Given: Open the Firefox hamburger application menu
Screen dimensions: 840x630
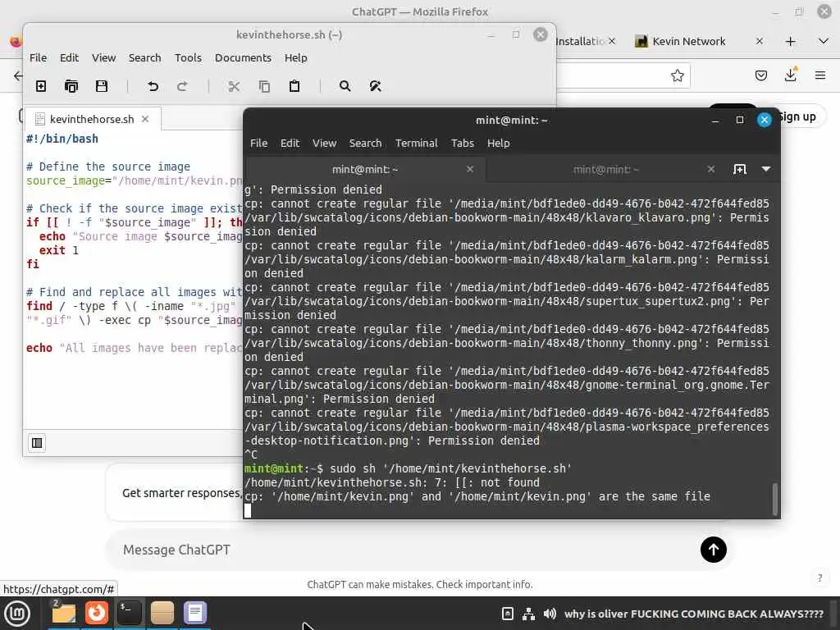Looking at the screenshot, I should click(x=820, y=75).
